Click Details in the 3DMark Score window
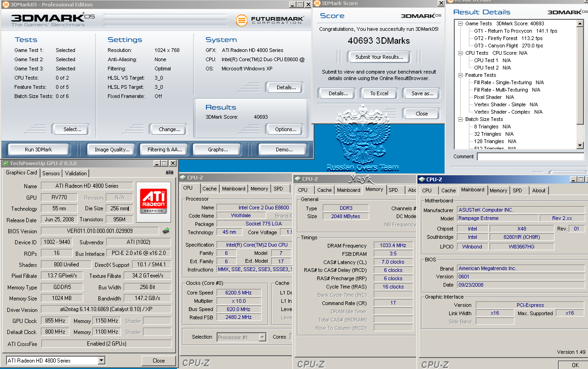The image size is (588, 369). click(x=337, y=93)
